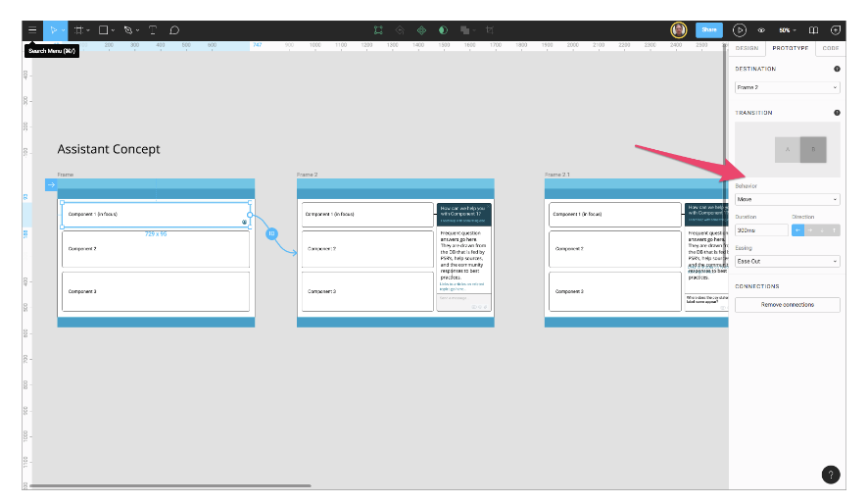
Task: Select the Assistant Concept title text
Action: tap(109, 149)
